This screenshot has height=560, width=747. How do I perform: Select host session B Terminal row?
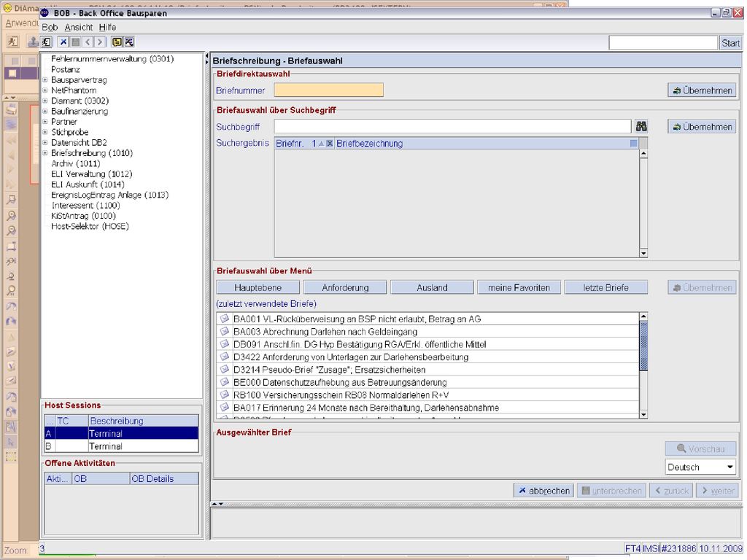click(121, 446)
